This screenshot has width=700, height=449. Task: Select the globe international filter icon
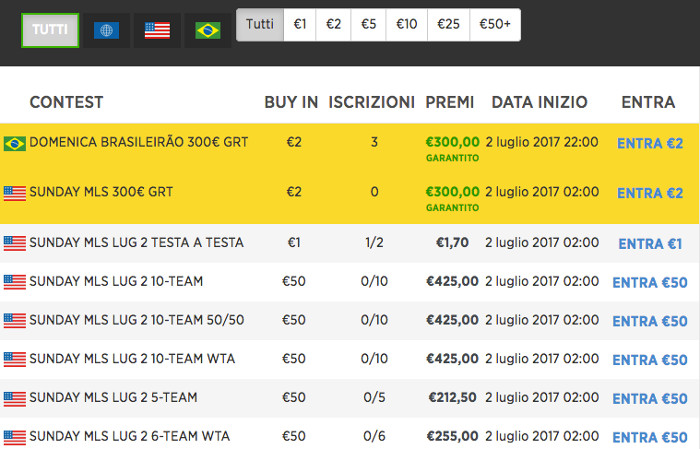click(106, 30)
